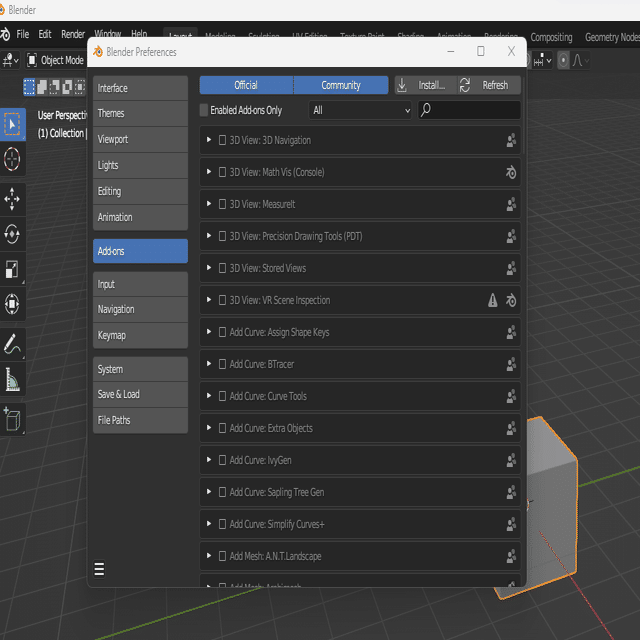Select the Annotate tool
This screenshot has height=640, width=640.
[x=12, y=344]
